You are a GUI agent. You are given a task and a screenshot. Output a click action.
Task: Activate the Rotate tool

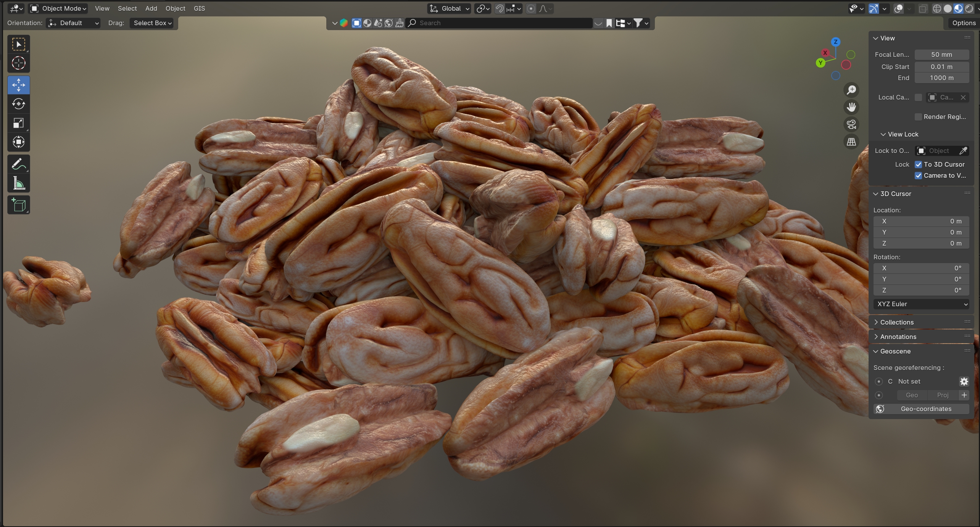coord(18,104)
